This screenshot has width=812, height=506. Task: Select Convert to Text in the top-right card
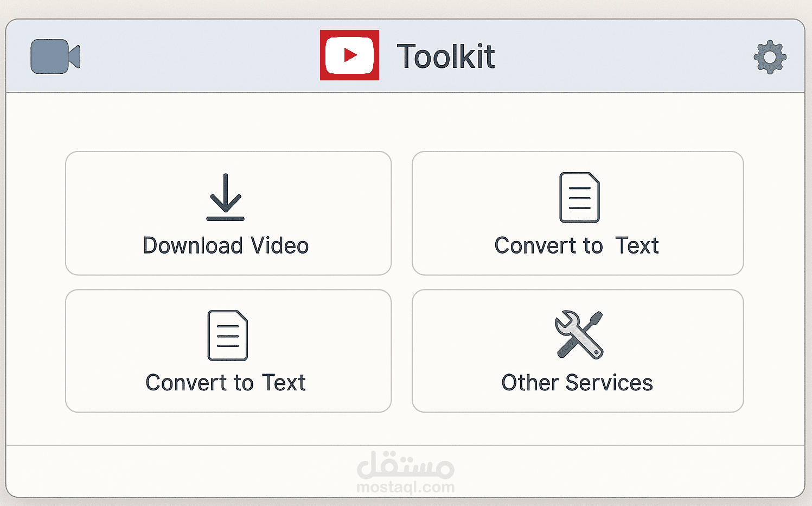point(577,214)
